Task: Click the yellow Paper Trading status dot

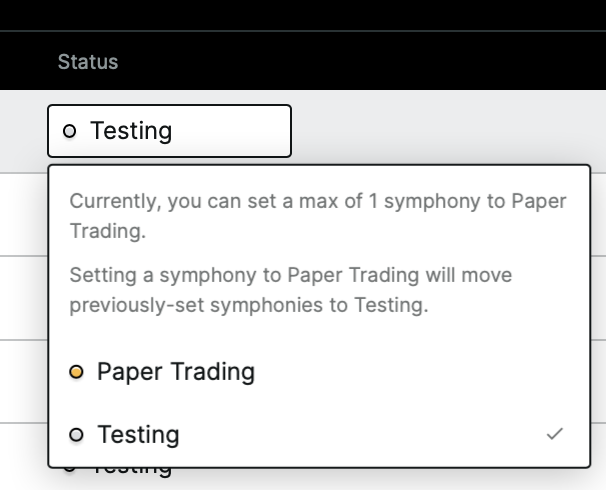Action: click(76, 373)
